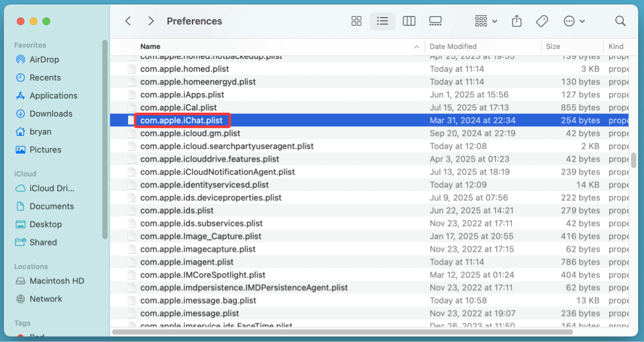Sort by the Kind column header
The width and height of the screenshot is (644, 342).
click(x=616, y=46)
